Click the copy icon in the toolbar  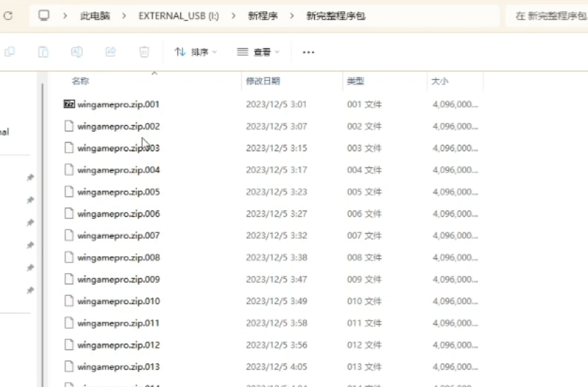(x=10, y=52)
